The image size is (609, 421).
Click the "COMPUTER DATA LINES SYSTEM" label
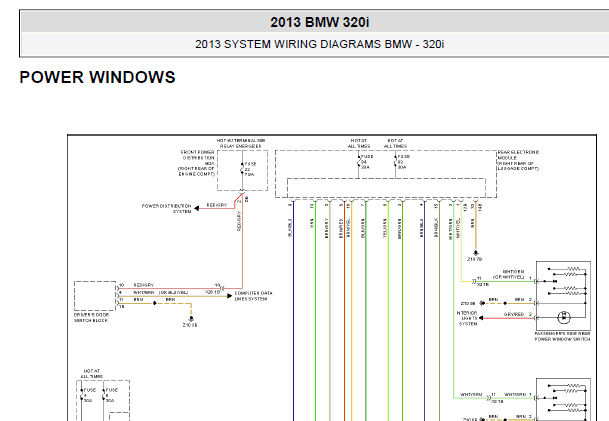(254, 296)
